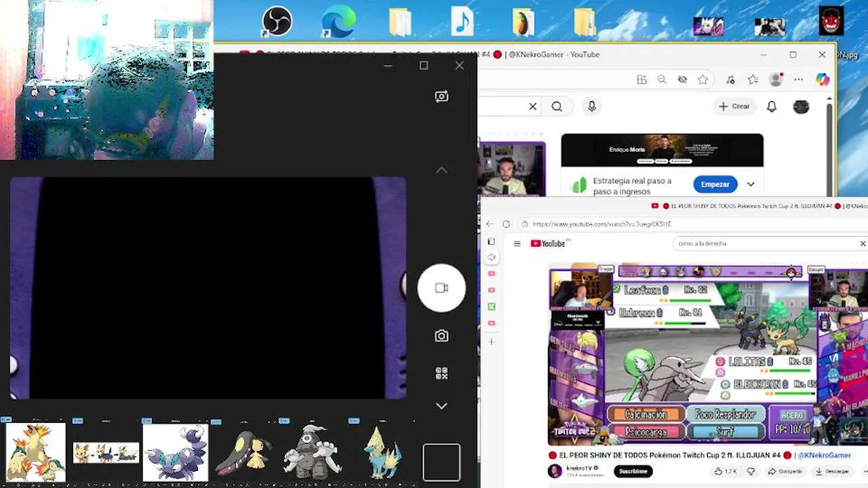
Task: Select the 'EL PEOR SHINY' browser tab in front window
Action: tap(758, 206)
